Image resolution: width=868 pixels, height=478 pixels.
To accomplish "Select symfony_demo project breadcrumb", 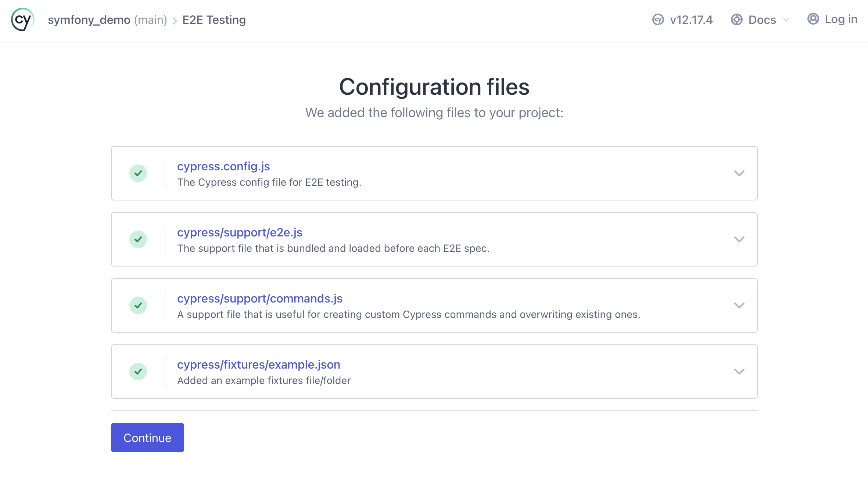I will tap(89, 20).
